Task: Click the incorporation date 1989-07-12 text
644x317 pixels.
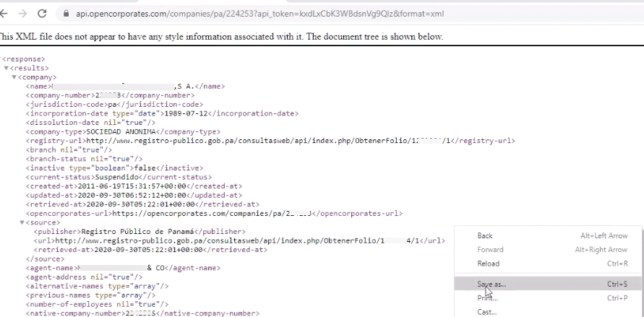Action: coord(186,113)
